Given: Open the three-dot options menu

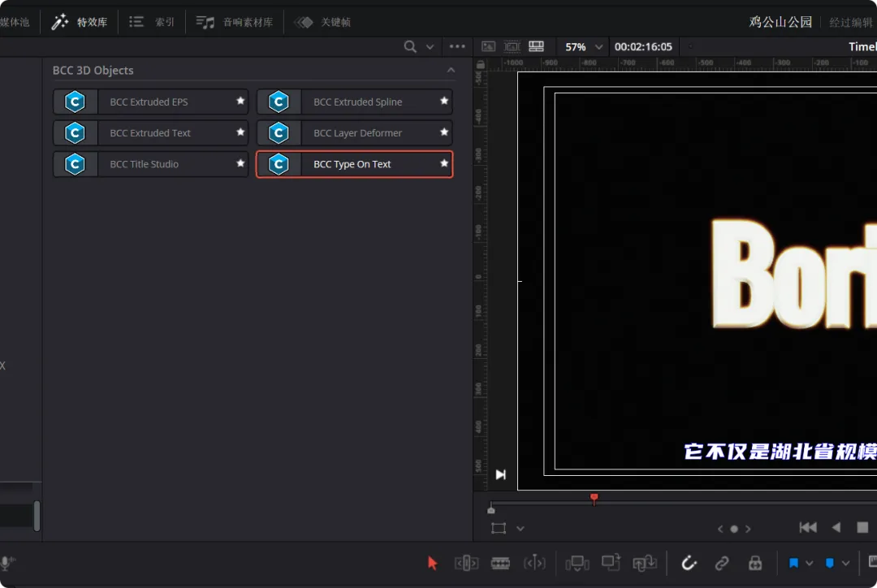Looking at the screenshot, I should tap(457, 46).
